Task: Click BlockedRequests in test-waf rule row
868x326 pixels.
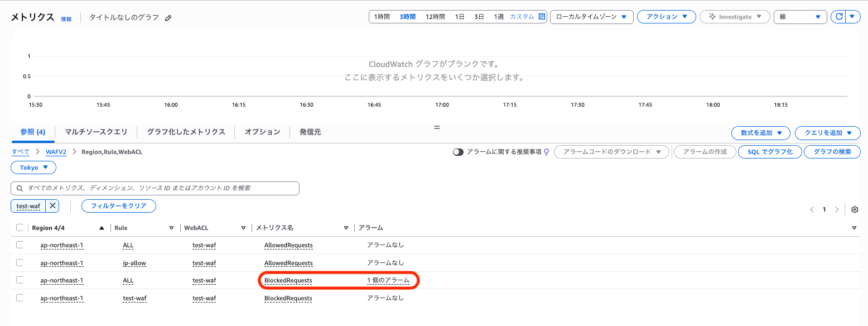Action: [288, 298]
